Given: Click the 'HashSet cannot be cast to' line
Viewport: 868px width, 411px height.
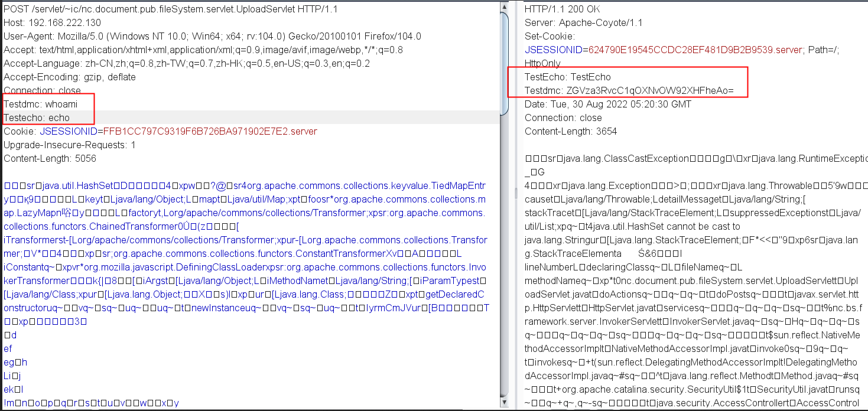Looking at the screenshot, I should [632, 226].
